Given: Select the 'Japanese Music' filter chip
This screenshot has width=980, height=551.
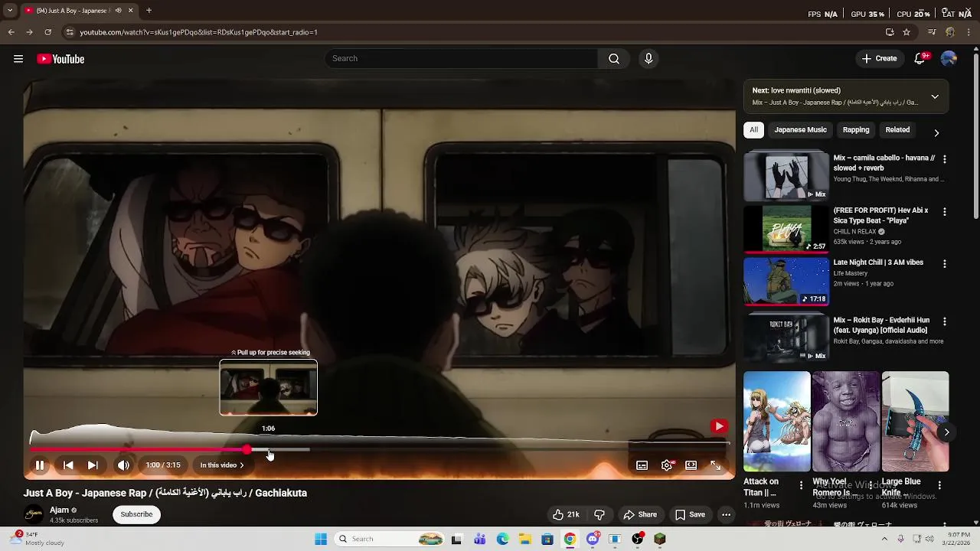Looking at the screenshot, I should 800,130.
